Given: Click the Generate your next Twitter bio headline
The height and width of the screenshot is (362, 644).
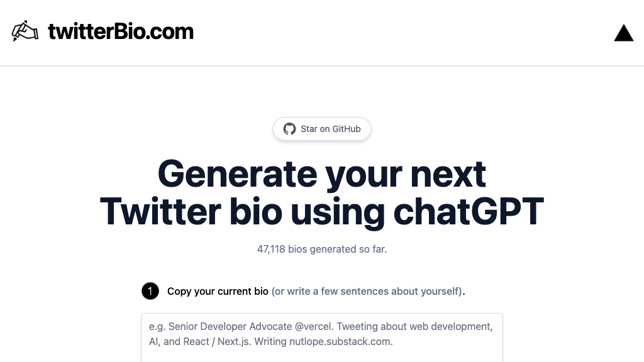Looking at the screenshot, I should (x=321, y=192).
